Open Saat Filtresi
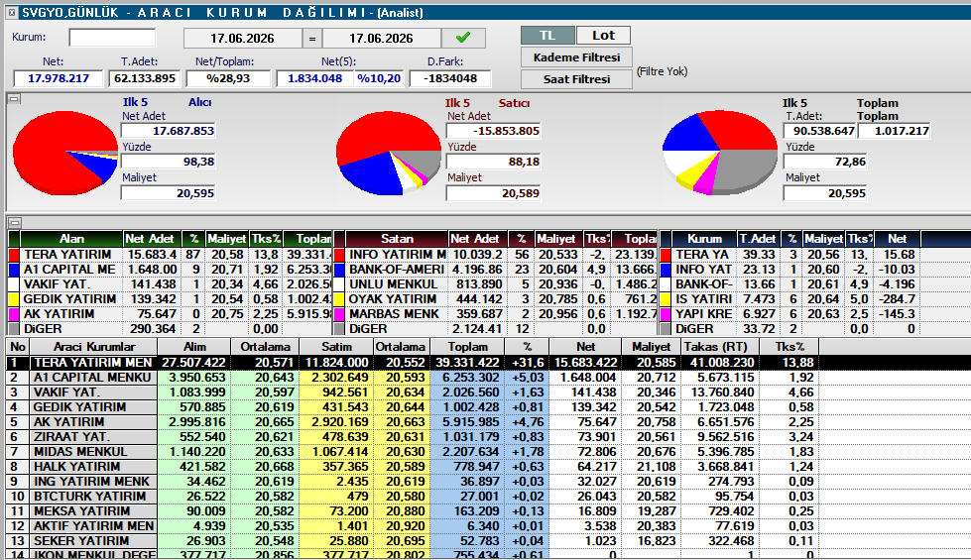Screen dimensions: 971x560 [576, 79]
